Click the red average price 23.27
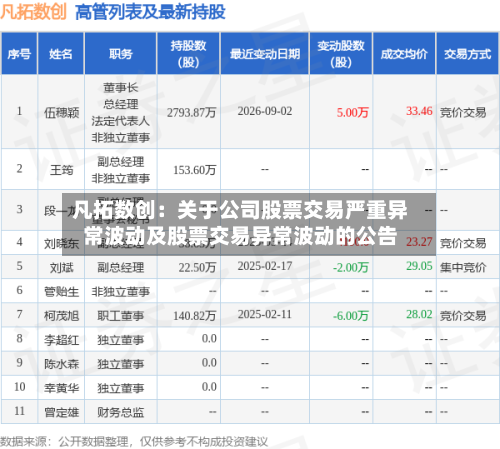Image resolution: width=500 pixels, height=449 pixels. pos(419,242)
